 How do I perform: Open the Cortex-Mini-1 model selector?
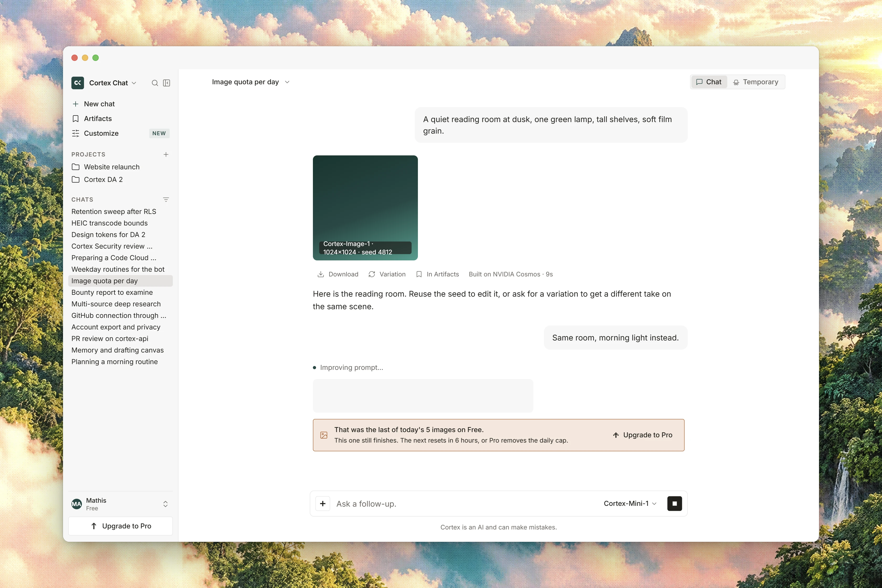[630, 504]
